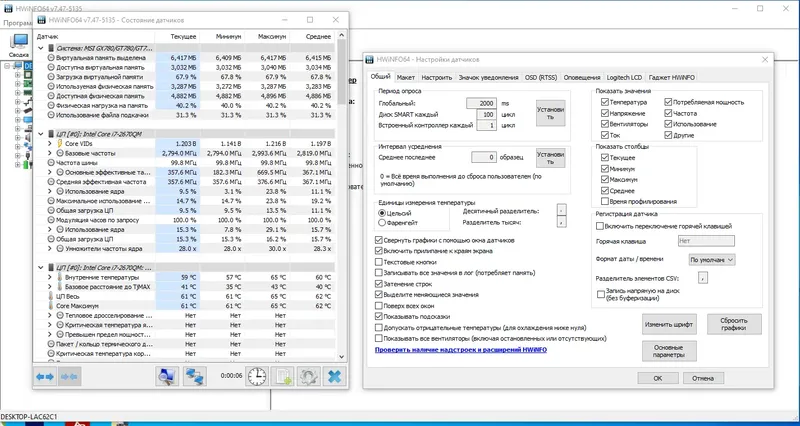Viewport: 800px width, 426px height.
Task: Start logging with the page-plus icon
Action: [283, 377]
